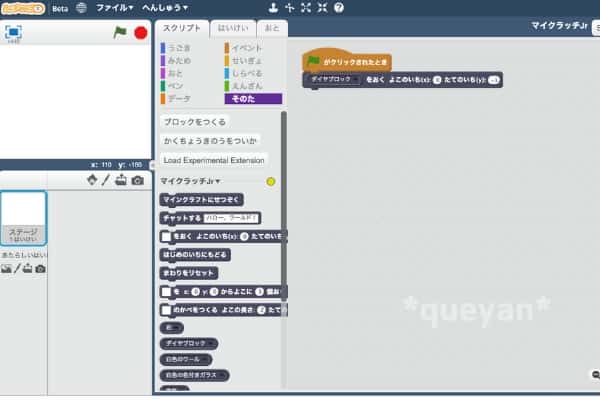The width and height of the screenshot is (600, 400).
Task: Click the yellow extension status indicator
Action: (x=271, y=181)
